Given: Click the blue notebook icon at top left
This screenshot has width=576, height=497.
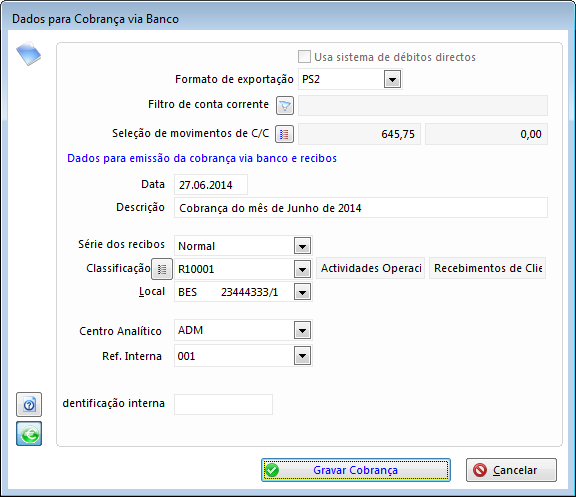Looking at the screenshot, I should (x=29, y=54).
